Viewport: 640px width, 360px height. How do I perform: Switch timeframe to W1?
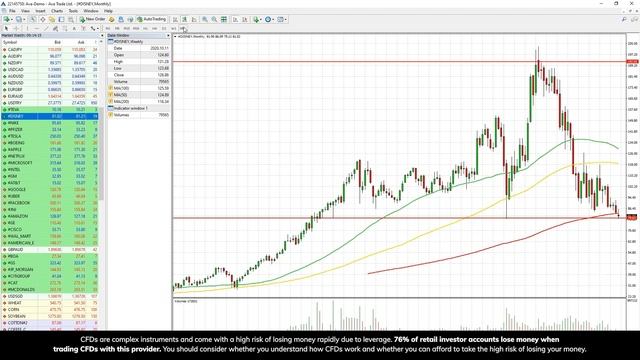tap(174, 28)
